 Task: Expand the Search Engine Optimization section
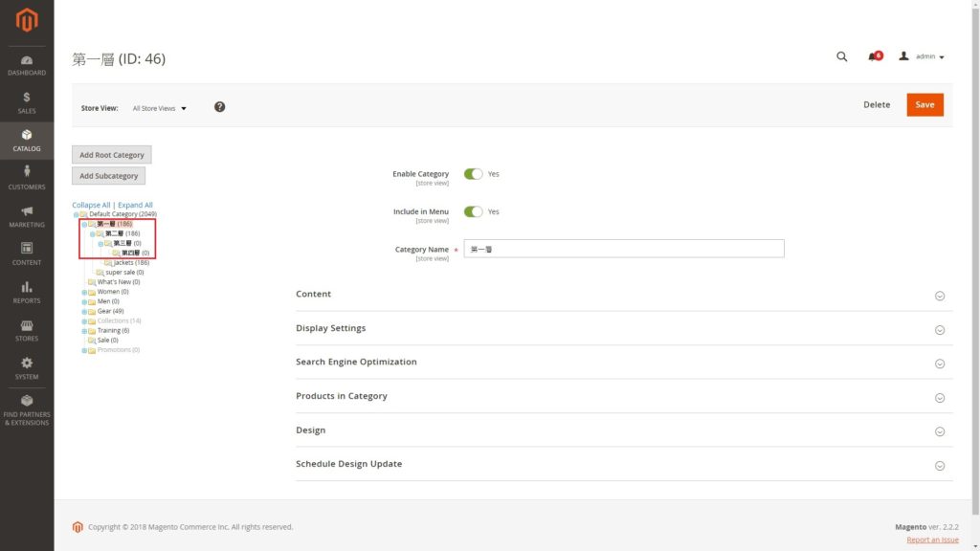(624, 363)
